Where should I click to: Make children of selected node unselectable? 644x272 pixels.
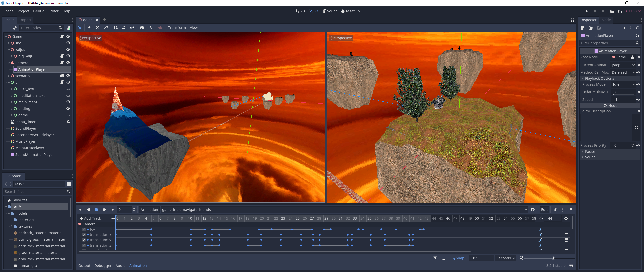click(x=132, y=28)
